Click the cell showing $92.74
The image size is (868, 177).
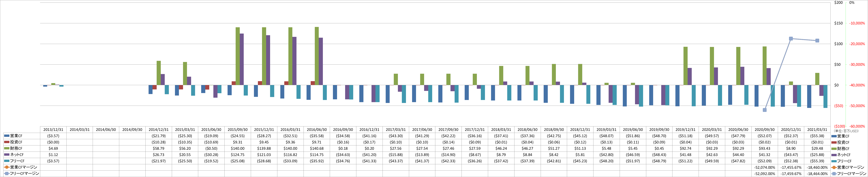pyautogui.click(x=685, y=148)
